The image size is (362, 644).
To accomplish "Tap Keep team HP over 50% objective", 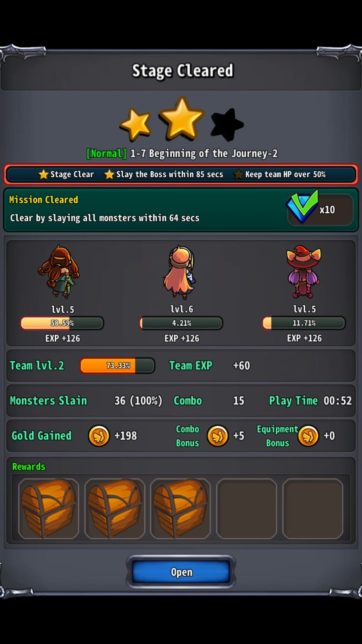I will coord(280,174).
